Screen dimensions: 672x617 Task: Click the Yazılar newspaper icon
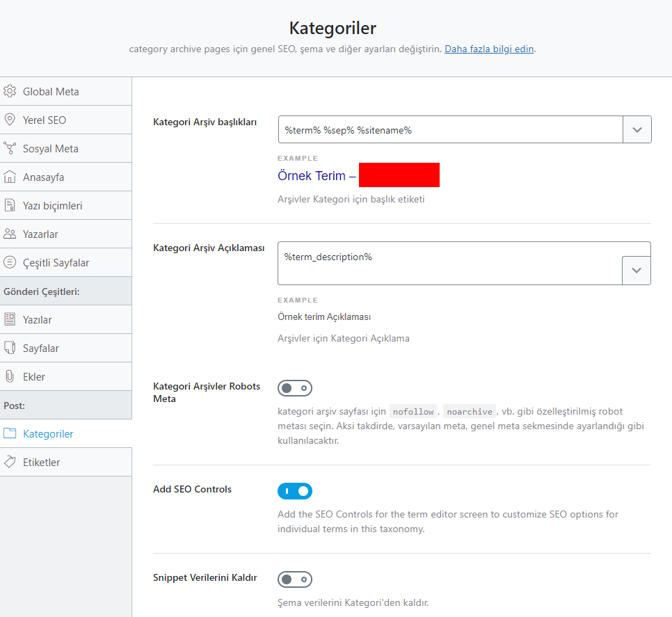10,319
